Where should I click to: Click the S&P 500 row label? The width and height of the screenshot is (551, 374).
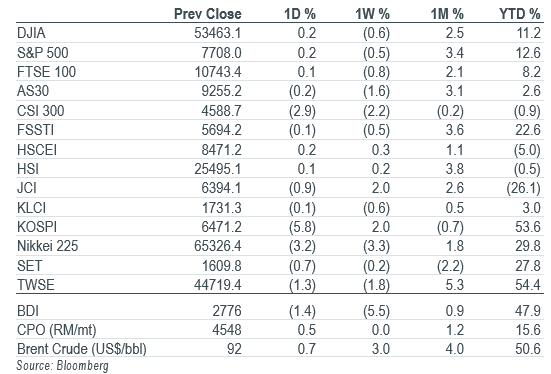pos(43,53)
